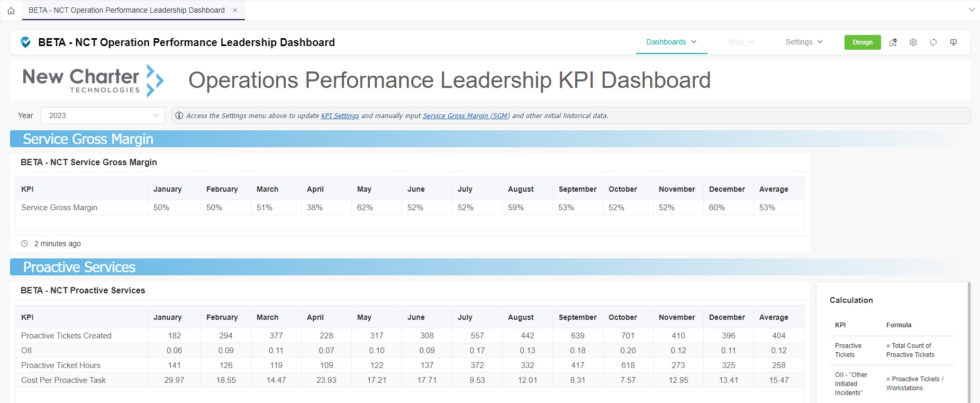Click the Calculation panel vertical scrollbar
Viewport: 980px width, 403px height.
point(969,342)
